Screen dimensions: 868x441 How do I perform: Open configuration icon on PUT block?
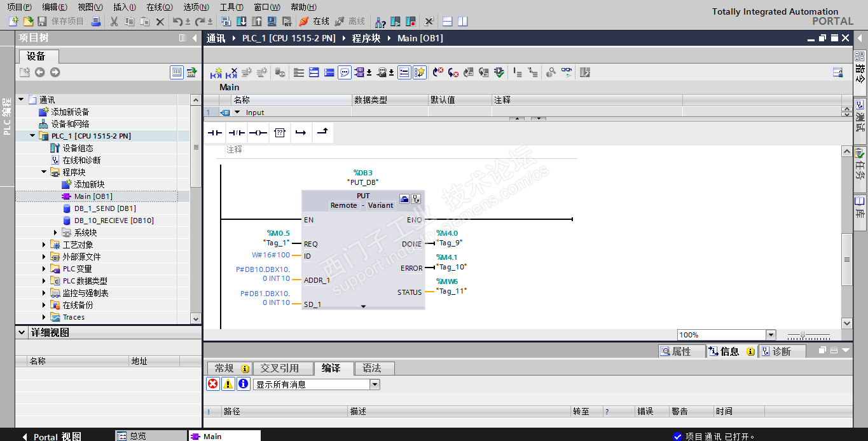(404, 199)
